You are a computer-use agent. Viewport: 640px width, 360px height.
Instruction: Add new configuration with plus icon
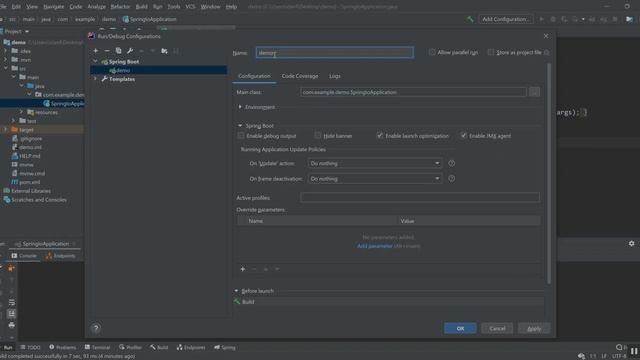coord(96,51)
